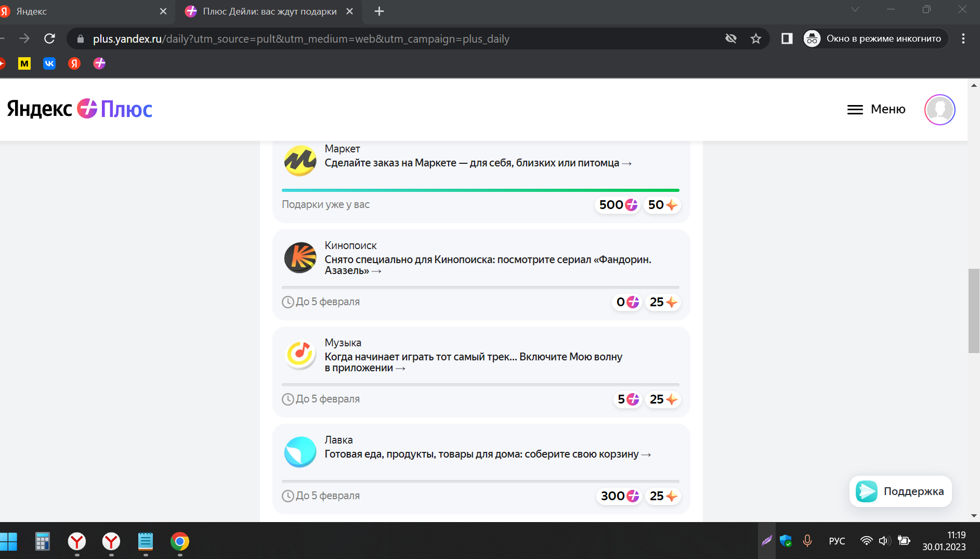This screenshot has height=559, width=980.
Task: Toggle the browser side panel
Action: tap(787, 38)
